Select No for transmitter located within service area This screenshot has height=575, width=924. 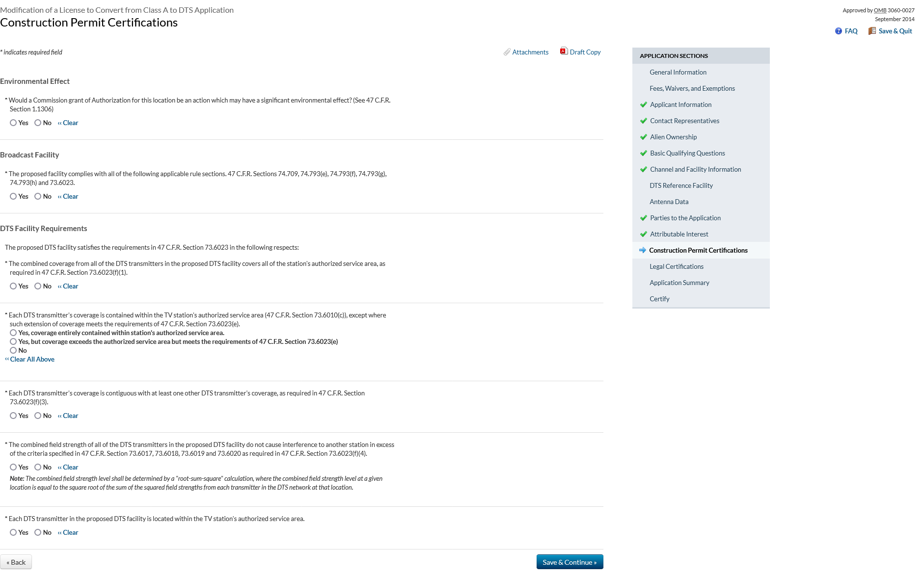(38, 532)
